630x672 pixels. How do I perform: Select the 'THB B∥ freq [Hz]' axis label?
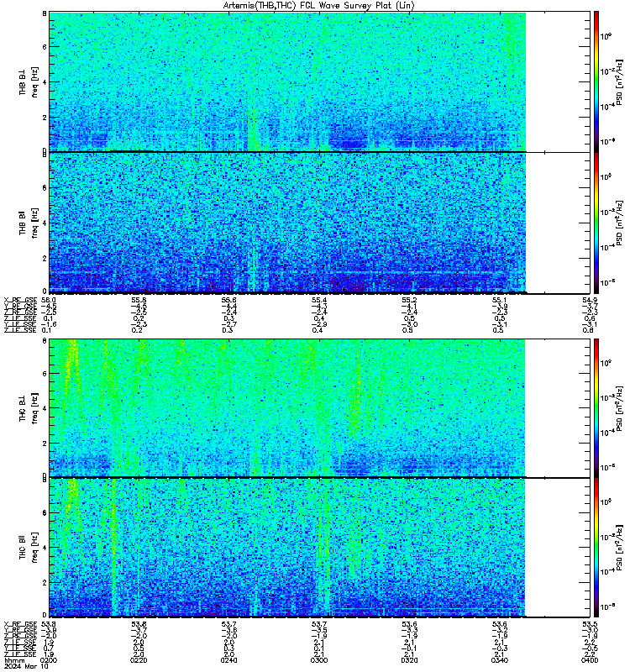pos(29,223)
